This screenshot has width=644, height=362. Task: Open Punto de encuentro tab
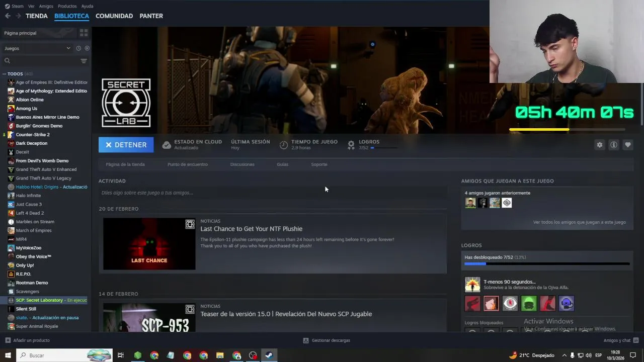pos(187,164)
